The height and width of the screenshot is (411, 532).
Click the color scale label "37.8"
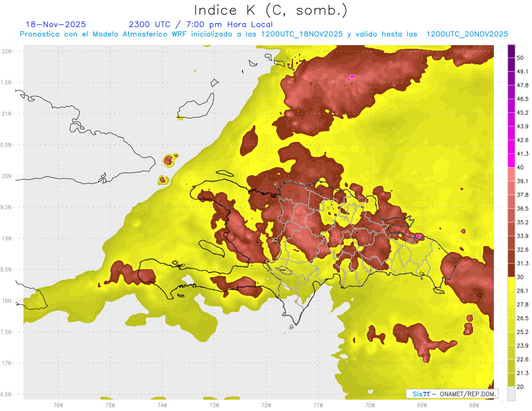click(522, 195)
